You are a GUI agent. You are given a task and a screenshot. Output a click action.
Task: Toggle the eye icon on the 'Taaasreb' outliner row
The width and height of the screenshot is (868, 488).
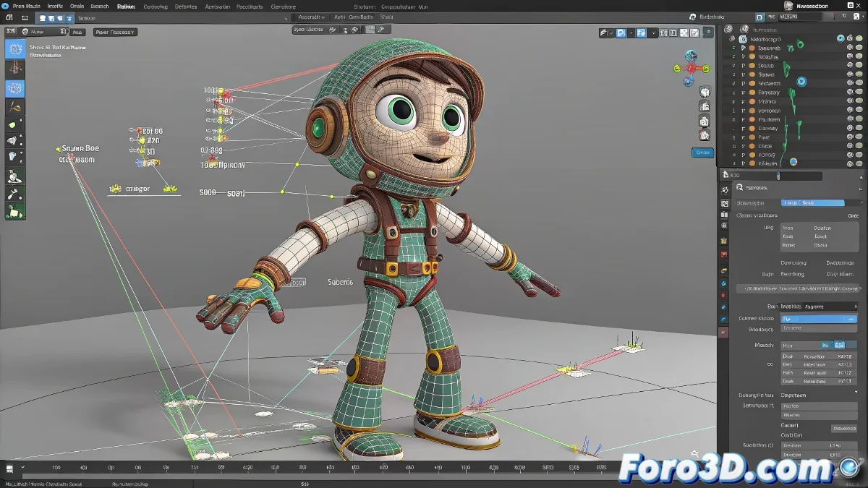pyautogui.click(x=850, y=47)
